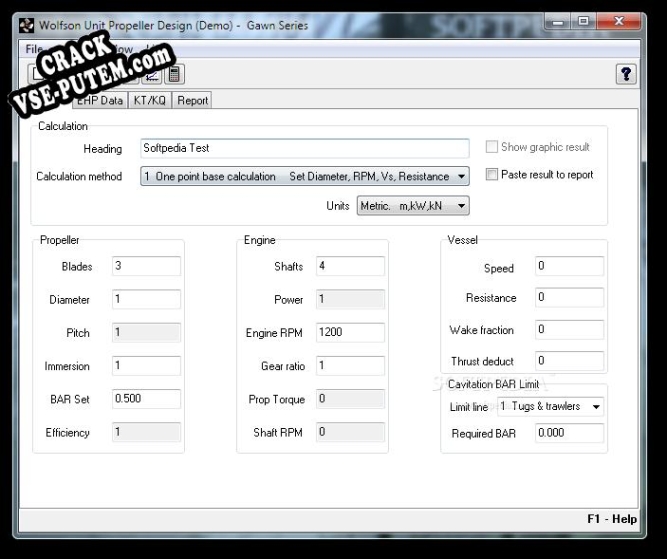Image resolution: width=667 pixels, height=559 pixels.
Task: Click the 'Vessel' group label
Action: [462, 240]
